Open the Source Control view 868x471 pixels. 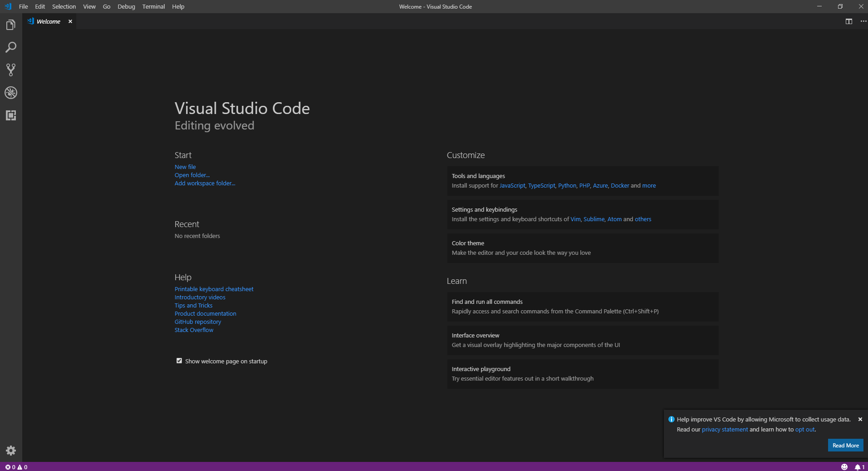click(x=11, y=70)
